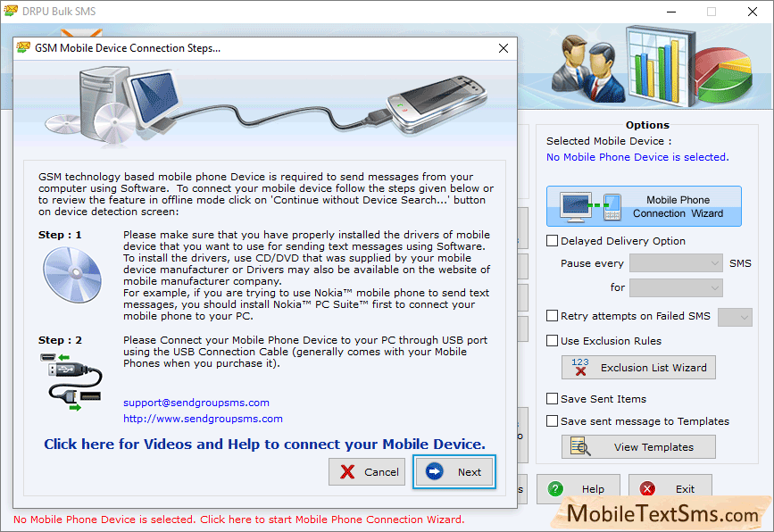Check the Save Sent Items option
Viewport: 774px width, 532px height.
click(552, 399)
